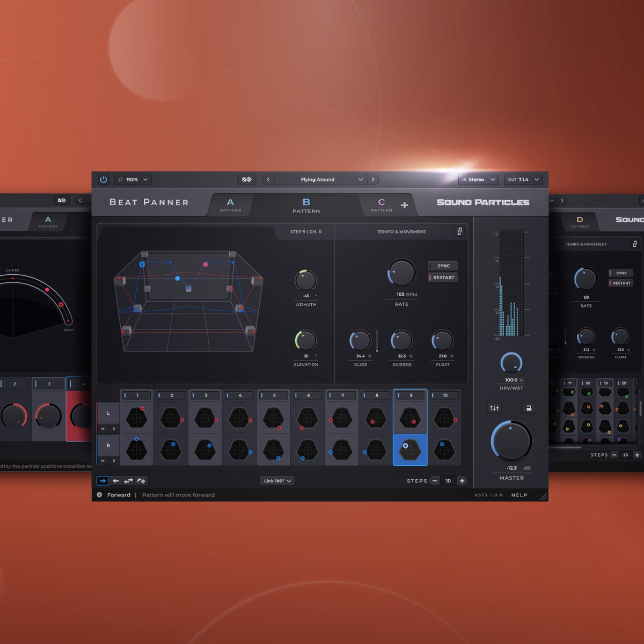Viewport: 644px width, 644px height.
Task: Select the Backward direction arrow
Action: pos(115,481)
